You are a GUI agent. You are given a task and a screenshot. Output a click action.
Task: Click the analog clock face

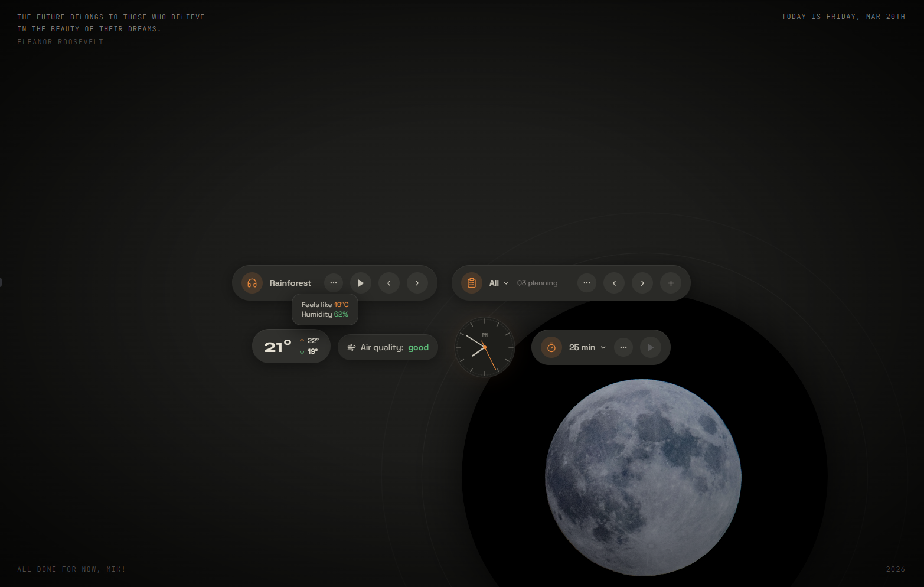point(485,347)
